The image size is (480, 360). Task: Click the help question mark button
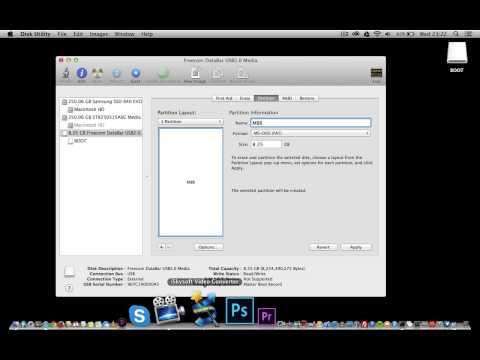[69, 288]
